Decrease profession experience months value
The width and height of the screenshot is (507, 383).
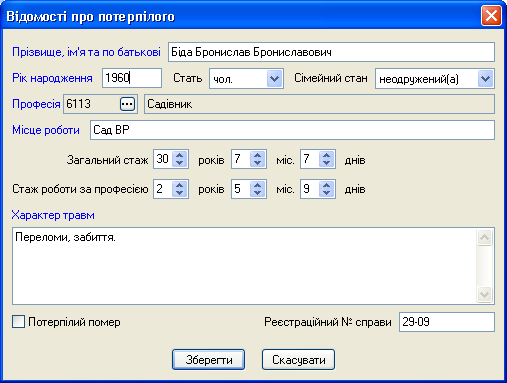click(257, 193)
